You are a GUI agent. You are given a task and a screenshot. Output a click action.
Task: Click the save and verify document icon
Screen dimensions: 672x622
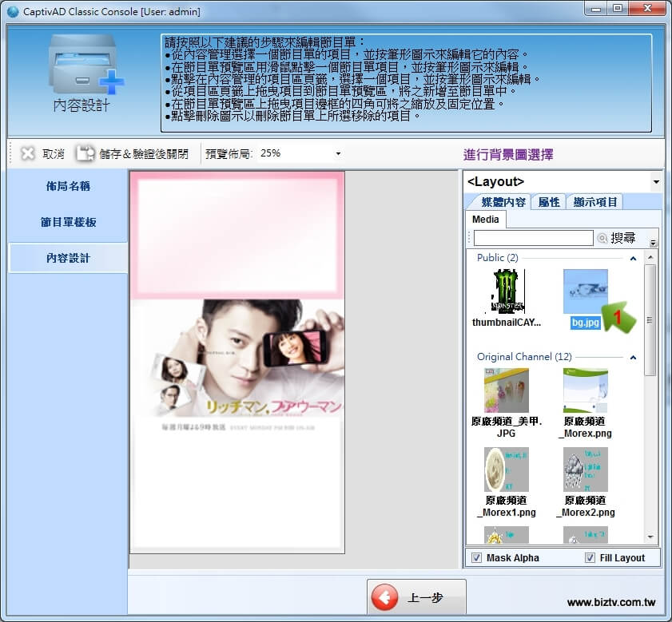click(85, 153)
